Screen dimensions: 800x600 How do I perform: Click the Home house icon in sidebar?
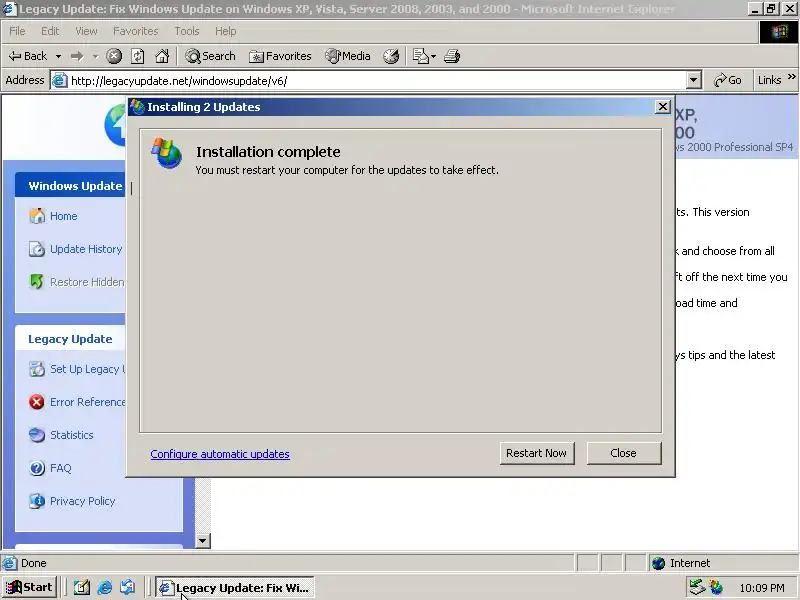37,216
